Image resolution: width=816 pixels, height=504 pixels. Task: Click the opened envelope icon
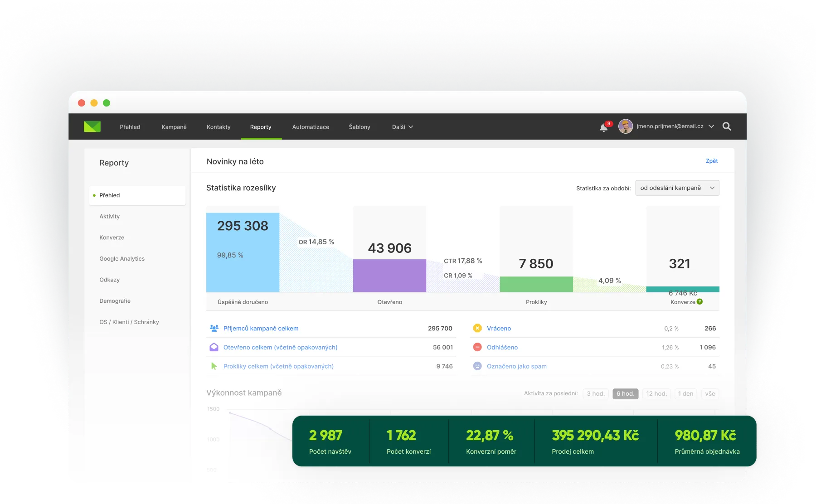pos(214,347)
